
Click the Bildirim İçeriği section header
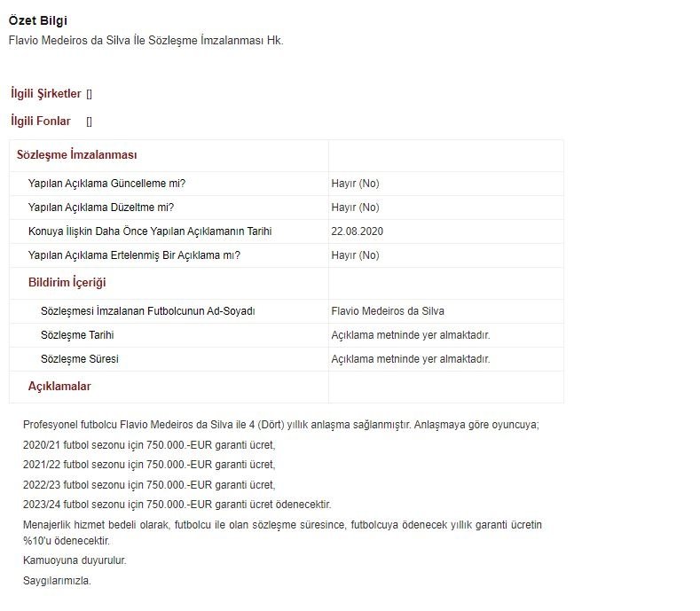67,283
